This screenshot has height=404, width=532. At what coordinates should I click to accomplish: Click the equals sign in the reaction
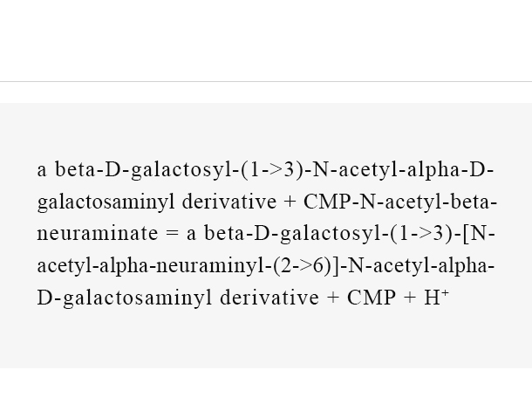click(172, 234)
